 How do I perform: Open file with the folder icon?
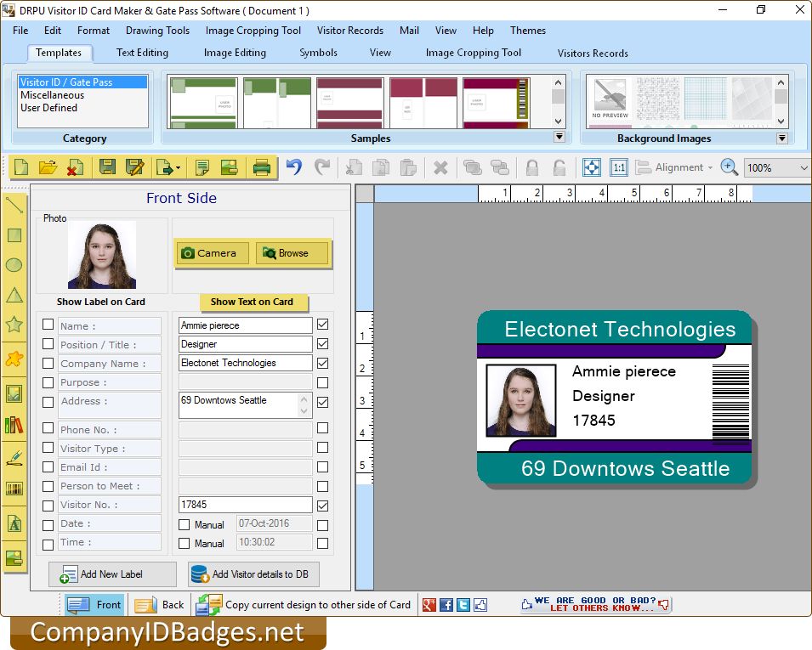point(48,167)
